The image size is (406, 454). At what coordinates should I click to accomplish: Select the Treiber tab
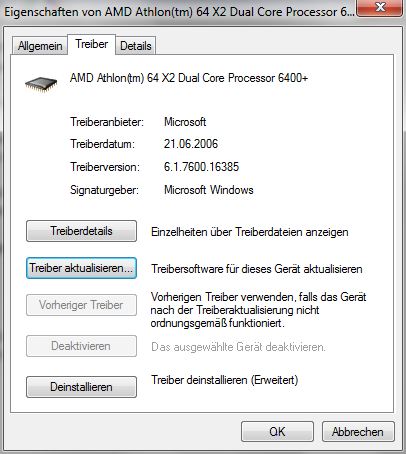click(x=92, y=44)
